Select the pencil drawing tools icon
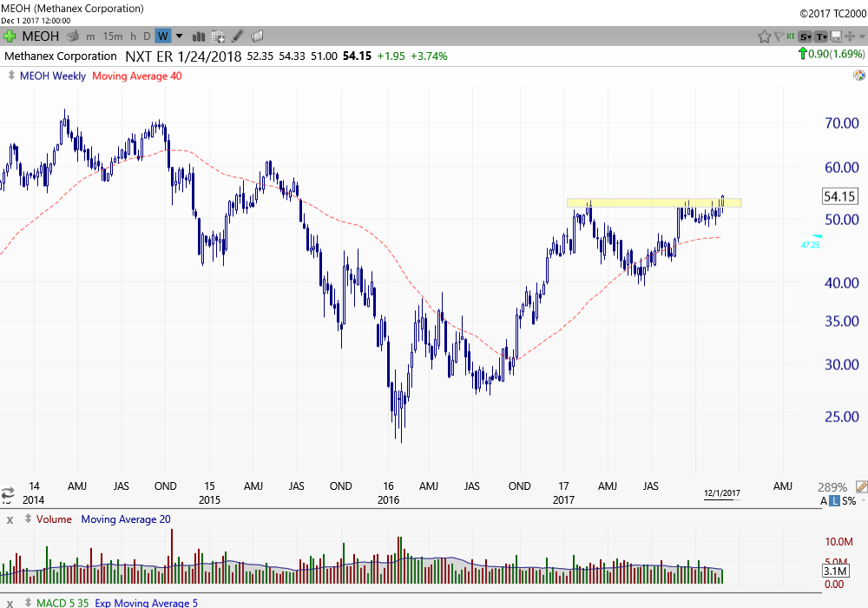 pos(238,36)
